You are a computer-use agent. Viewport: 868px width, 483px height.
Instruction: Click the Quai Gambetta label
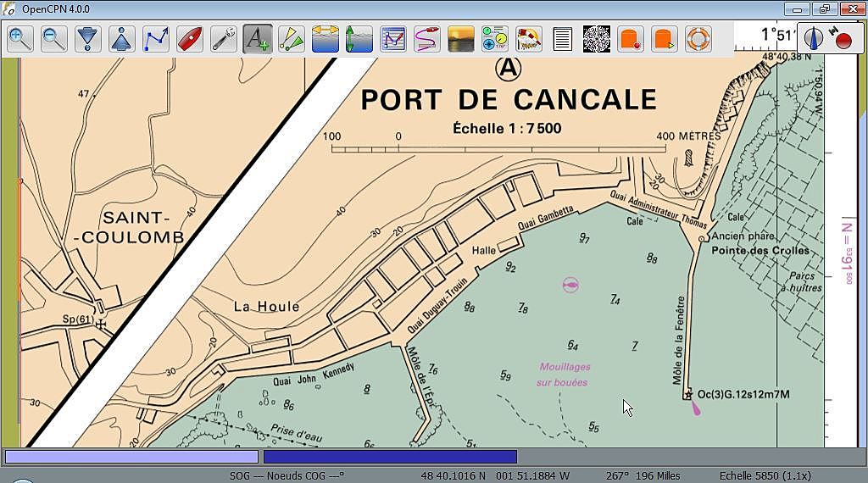545,219
